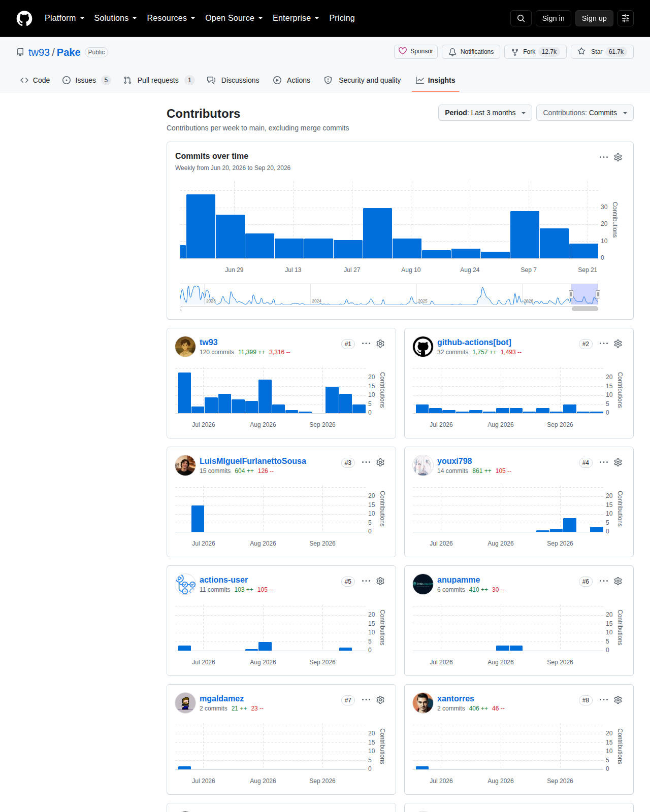Open the appearance settings icon beside Sign up

(x=626, y=18)
